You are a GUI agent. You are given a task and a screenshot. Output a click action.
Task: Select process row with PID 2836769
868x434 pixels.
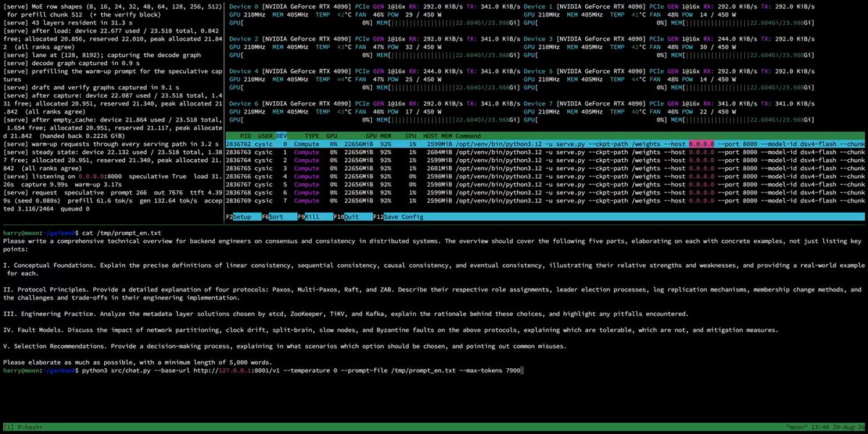pyautogui.click(x=545, y=200)
